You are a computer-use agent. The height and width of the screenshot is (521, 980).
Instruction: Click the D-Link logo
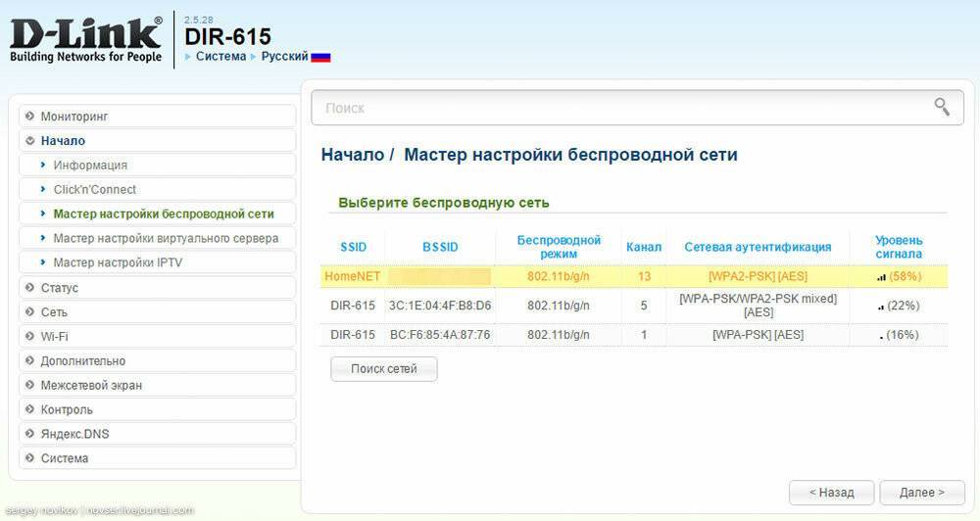[x=86, y=39]
